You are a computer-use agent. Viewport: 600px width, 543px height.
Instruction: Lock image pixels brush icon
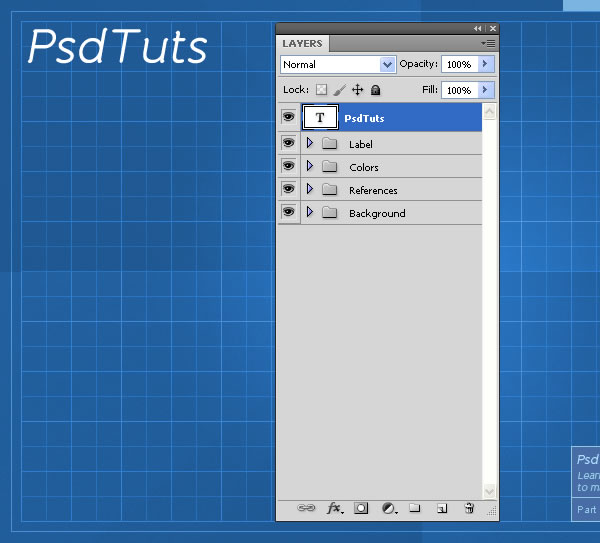pyautogui.click(x=339, y=90)
